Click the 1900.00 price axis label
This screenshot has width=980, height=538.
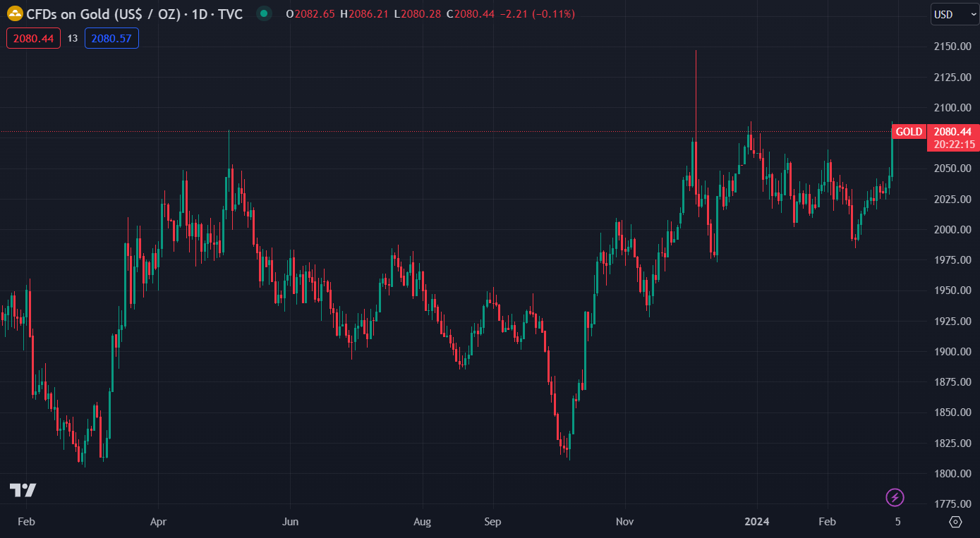952,352
